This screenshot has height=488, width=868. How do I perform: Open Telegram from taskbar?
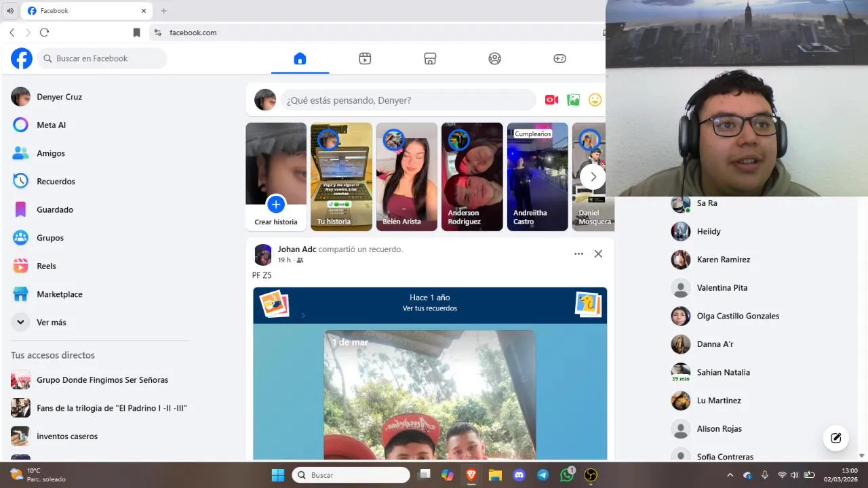pos(543,475)
